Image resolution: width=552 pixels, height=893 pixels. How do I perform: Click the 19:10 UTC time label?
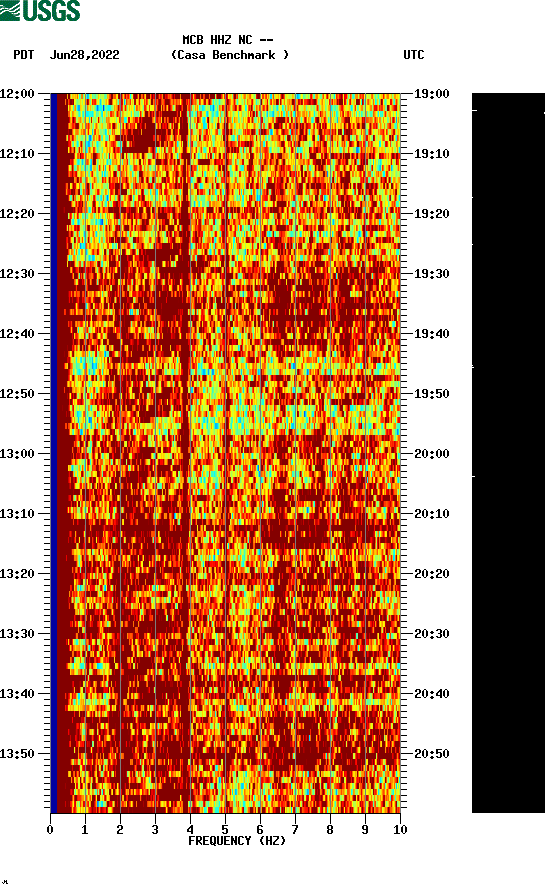pyautogui.click(x=432, y=154)
